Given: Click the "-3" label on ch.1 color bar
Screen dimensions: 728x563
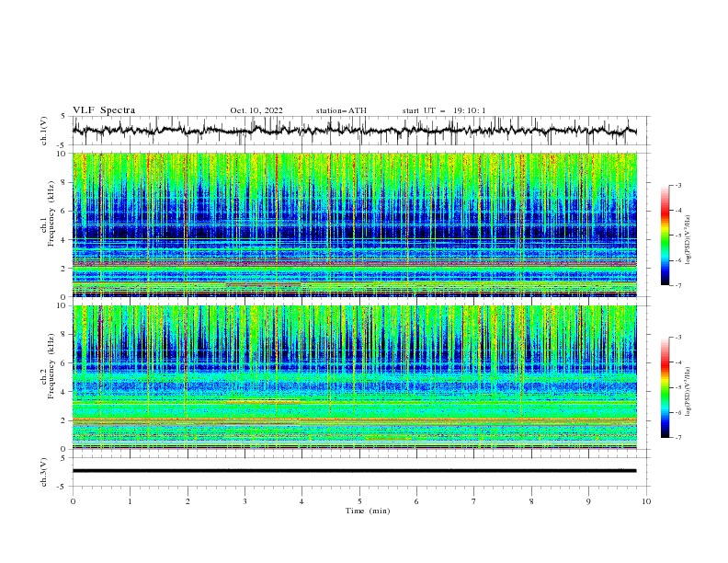Looking at the screenshot, I should point(678,185).
